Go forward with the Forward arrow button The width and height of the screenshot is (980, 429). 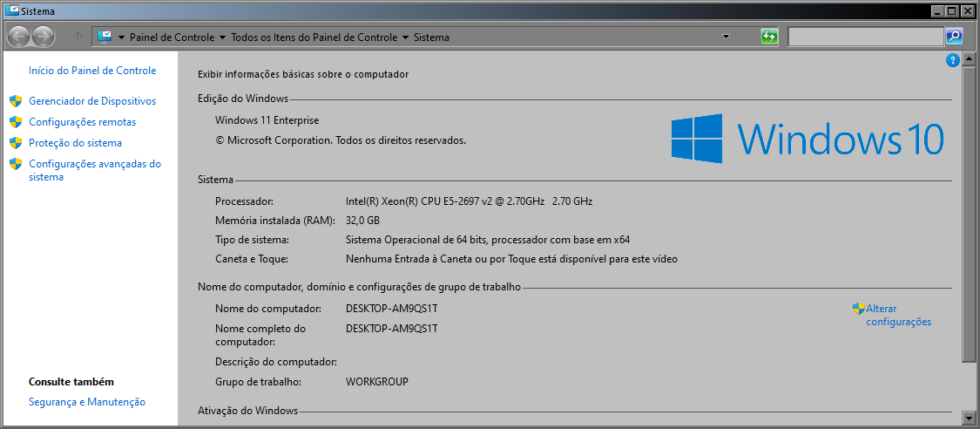click(43, 37)
